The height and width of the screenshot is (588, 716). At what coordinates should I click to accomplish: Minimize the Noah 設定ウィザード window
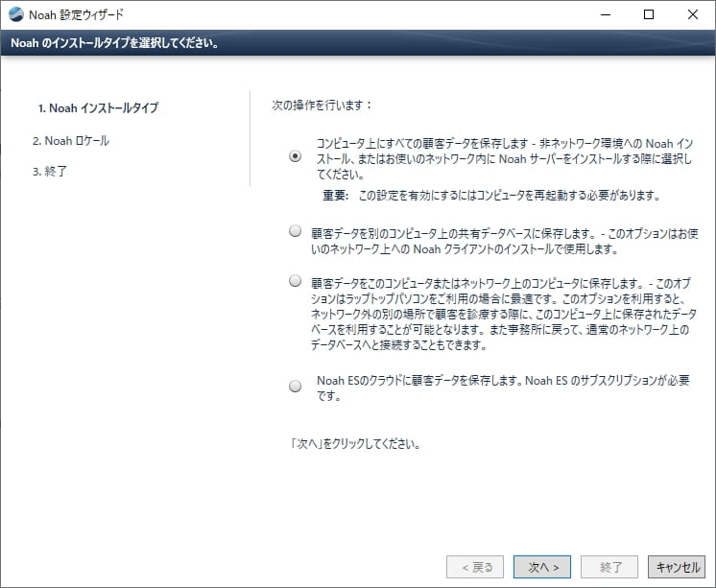click(606, 14)
